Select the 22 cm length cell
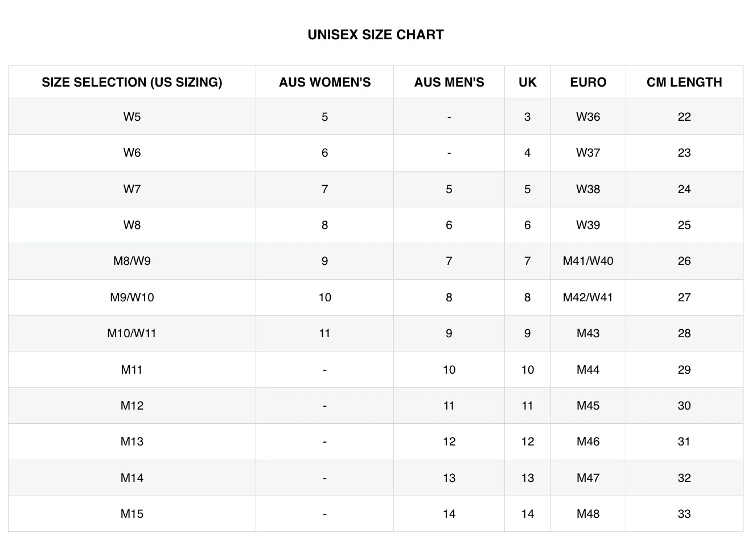 (x=684, y=117)
